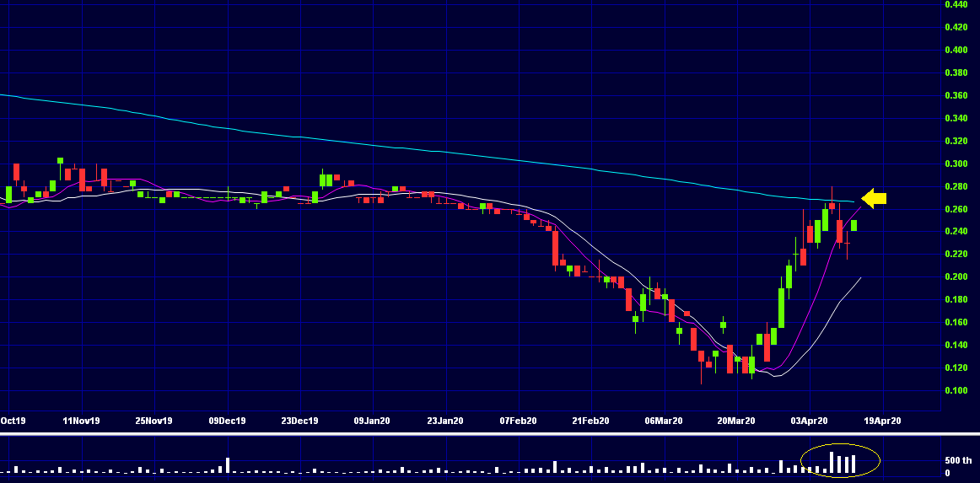Image resolution: width=980 pixels, height=483 pixels.
Task: Select the 0.320 price level label
Action: click(957, 142)
